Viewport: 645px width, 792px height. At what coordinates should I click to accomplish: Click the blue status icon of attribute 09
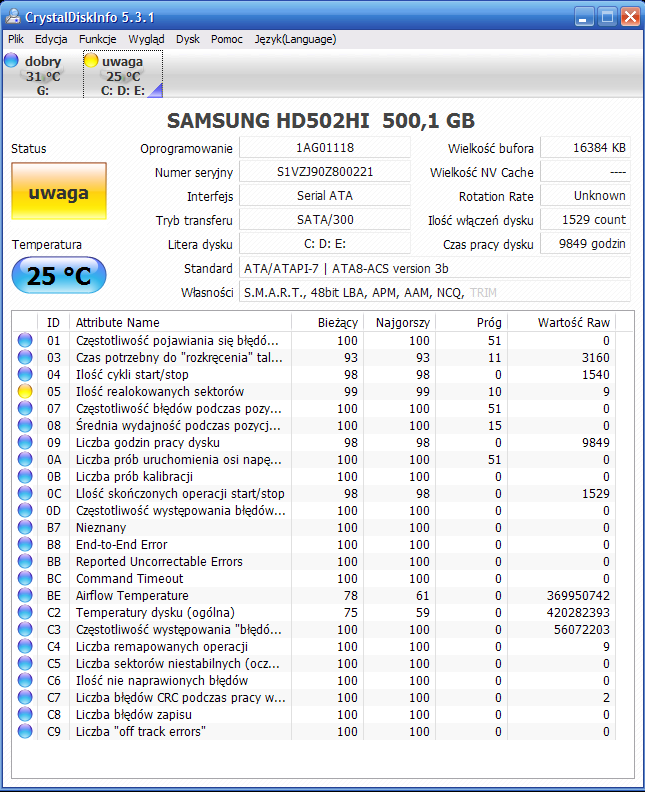point(25,442)
